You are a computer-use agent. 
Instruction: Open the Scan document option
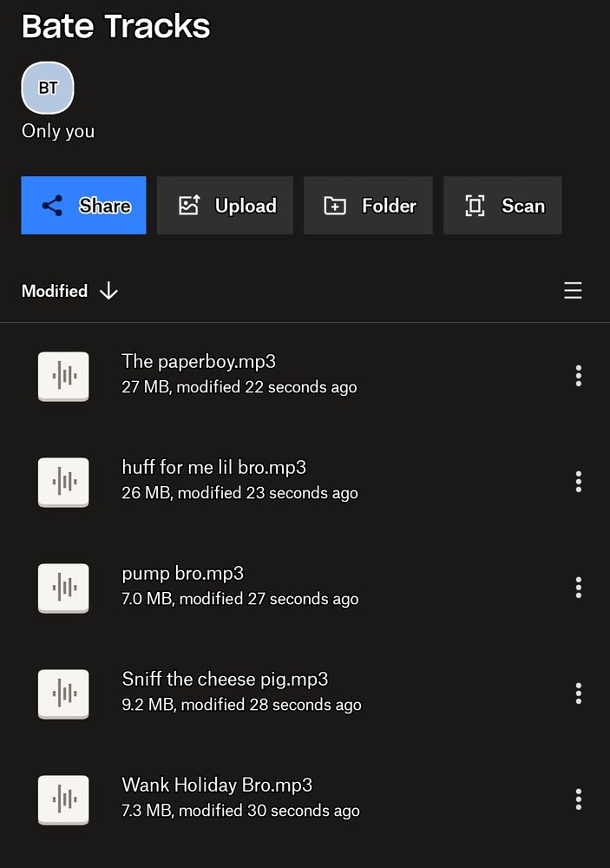[x=502, y=206]
